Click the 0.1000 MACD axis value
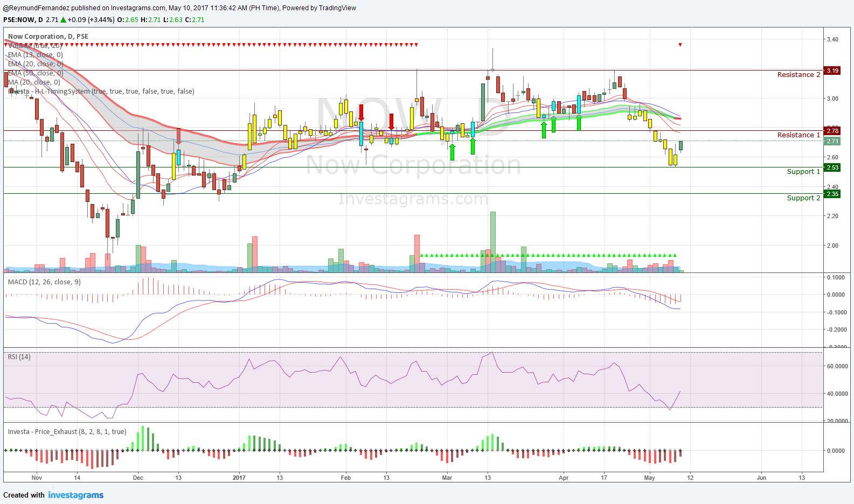The height and width of the screenshot is (504, 854). click(x=836, y=277)
